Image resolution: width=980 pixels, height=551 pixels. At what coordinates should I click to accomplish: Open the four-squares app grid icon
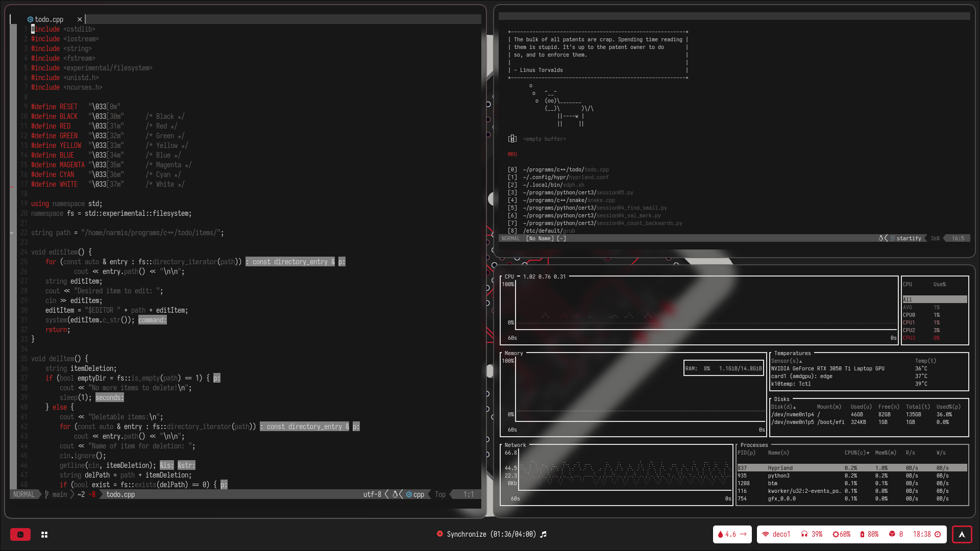pyautogui.click(x=44, y=534)
